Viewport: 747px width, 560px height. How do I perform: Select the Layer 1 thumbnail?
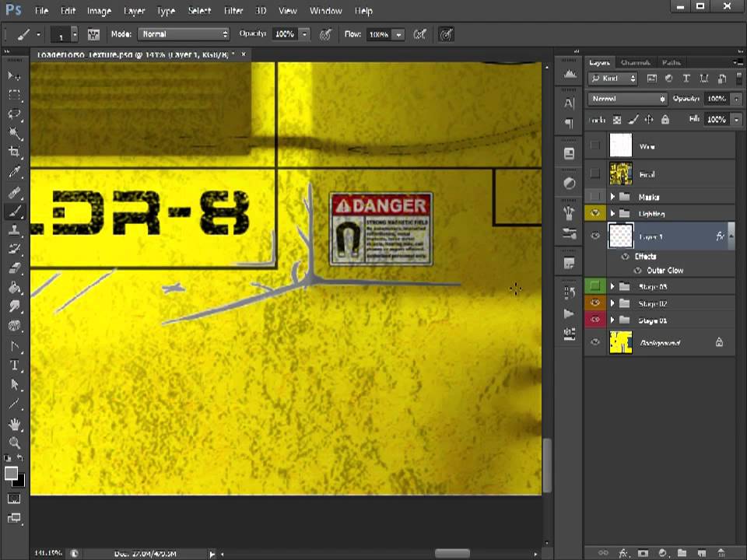[621, 236]
